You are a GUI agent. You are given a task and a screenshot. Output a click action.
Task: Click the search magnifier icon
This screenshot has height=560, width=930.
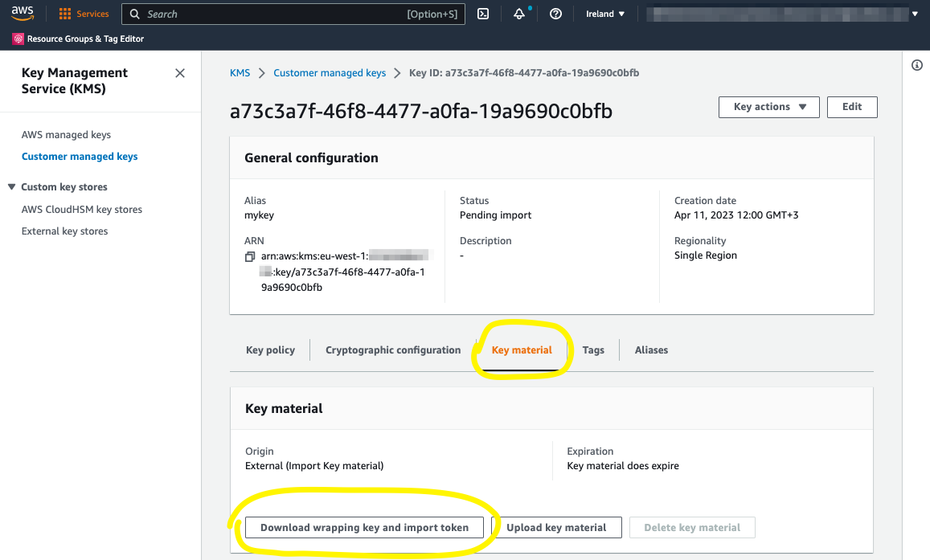coord(134,14)
